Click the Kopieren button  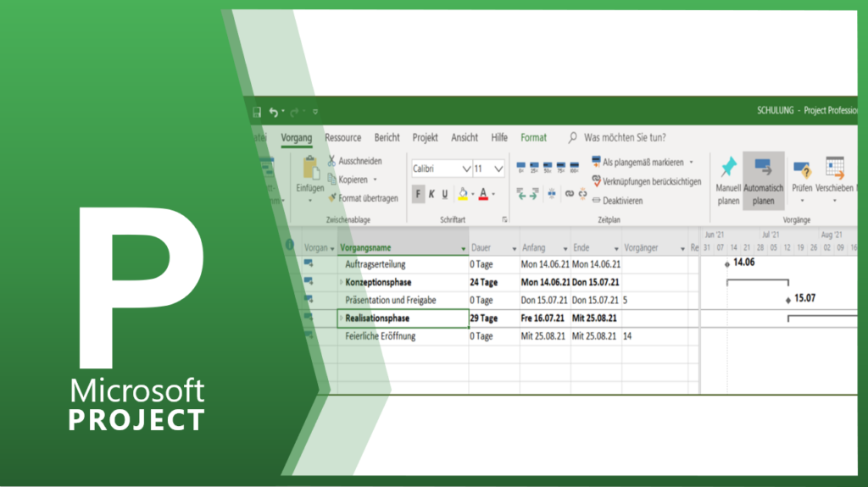(348, 180)
